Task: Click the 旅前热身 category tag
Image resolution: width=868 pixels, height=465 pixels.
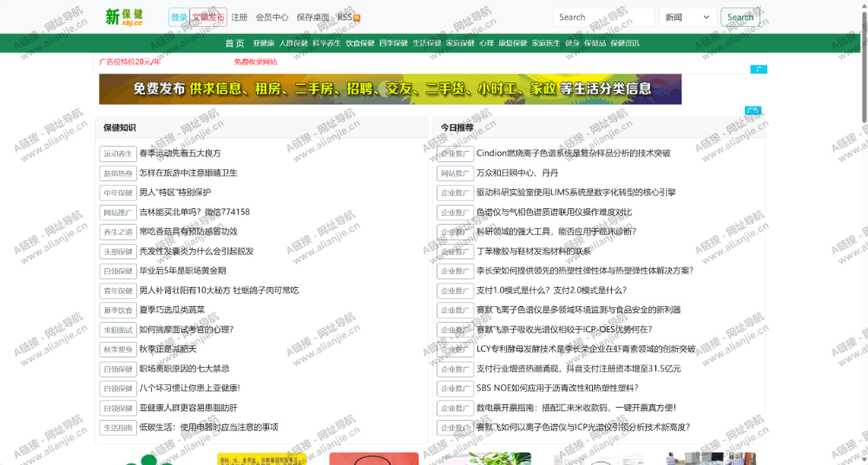Action: [x=118, y=174]
